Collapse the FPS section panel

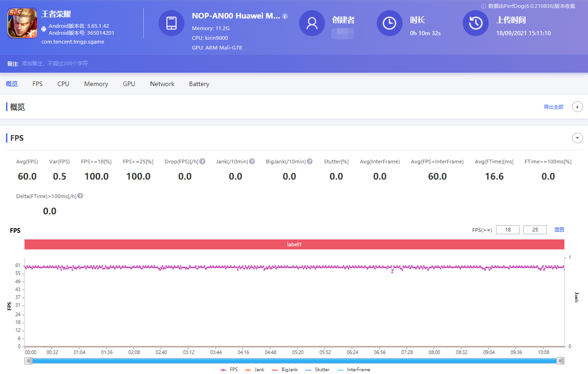(x=577, y=138)
